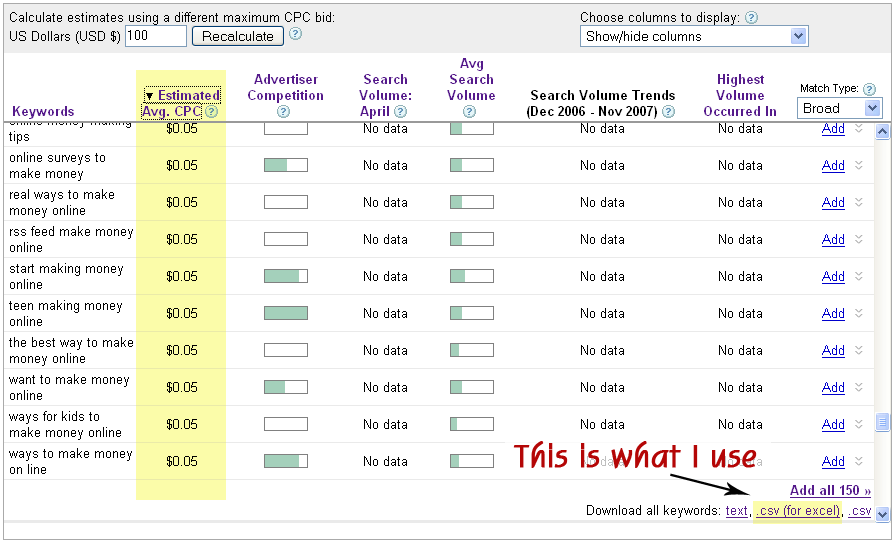Add keyword ways for kids to make money online
Viewport: 894px width, 542px height.
click(x=833, y=425)
